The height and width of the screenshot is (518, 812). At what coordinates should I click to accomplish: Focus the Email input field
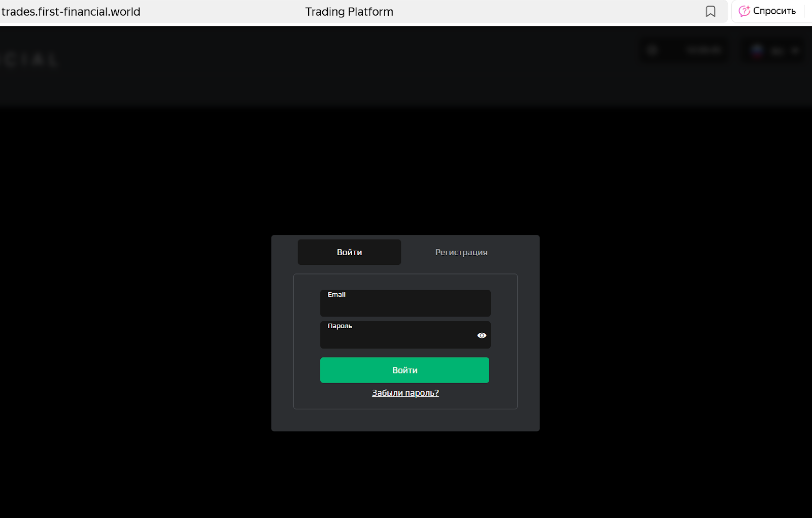(405, 303)
